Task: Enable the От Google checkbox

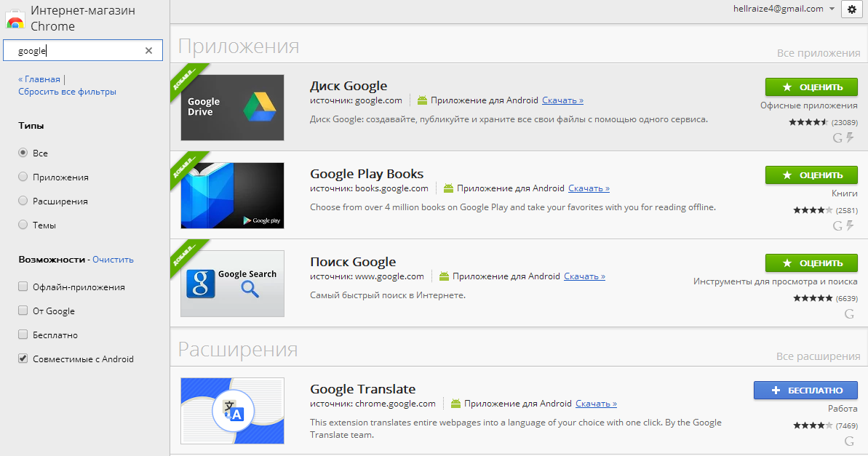Action: 23,311
